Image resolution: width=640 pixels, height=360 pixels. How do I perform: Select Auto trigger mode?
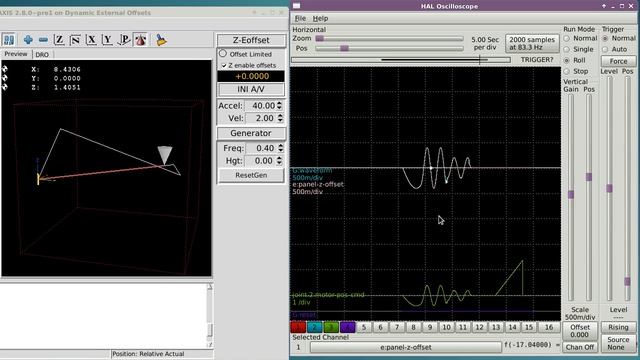[x=605, y=49]
